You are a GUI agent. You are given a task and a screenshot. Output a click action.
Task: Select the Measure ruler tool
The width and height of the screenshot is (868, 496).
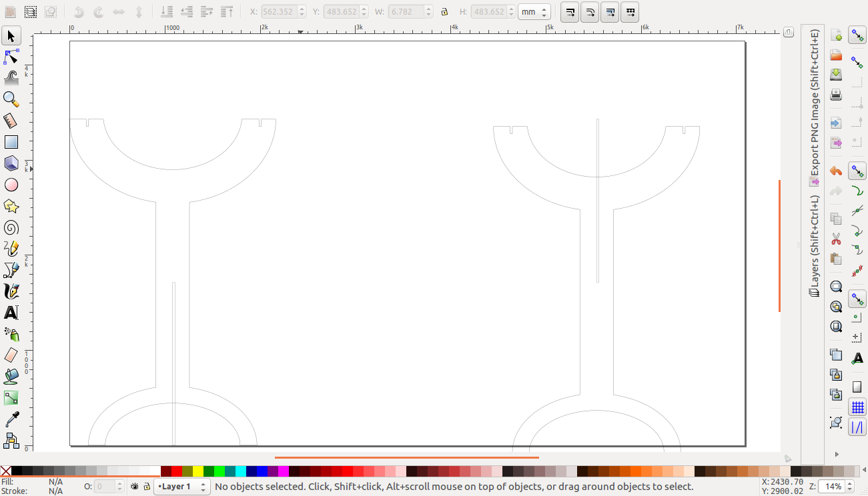[x=11, y=121]
